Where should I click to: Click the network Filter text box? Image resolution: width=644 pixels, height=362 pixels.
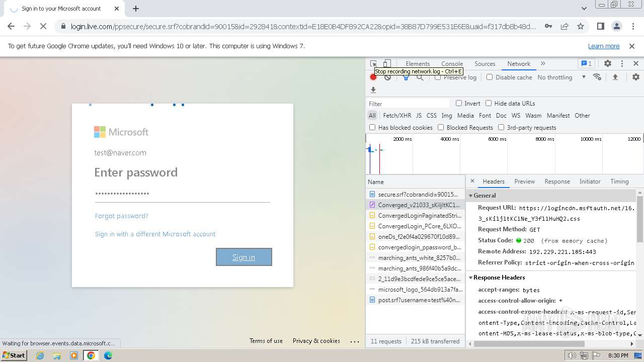(409, 104)
